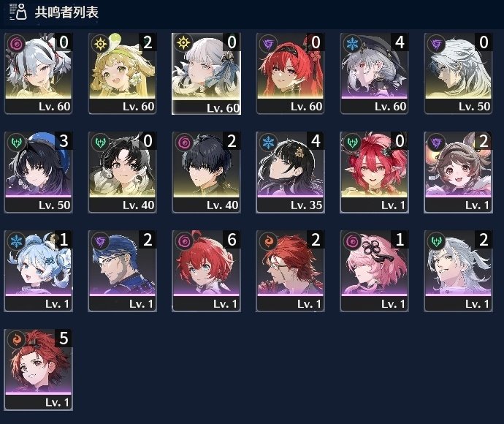Click Aero icon on blue-beret Lv. 50 card
This screenshot has width=504, height=424.
pos(16,142)
